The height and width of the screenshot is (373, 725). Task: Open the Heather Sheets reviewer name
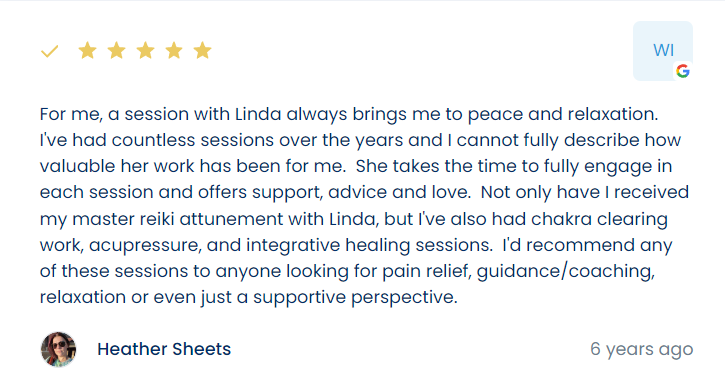click(164, 349)
